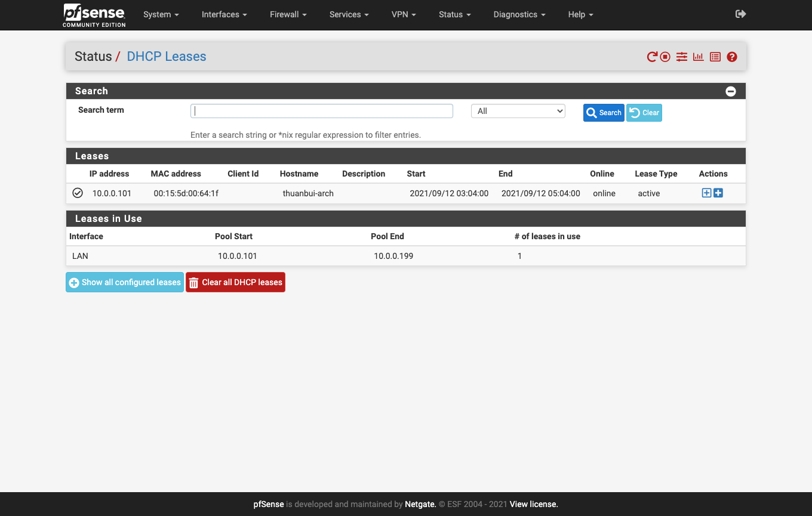Viewport: 812px width, 516px height.
Task: Select the LAN interface cell
Action: pos(80,256)
